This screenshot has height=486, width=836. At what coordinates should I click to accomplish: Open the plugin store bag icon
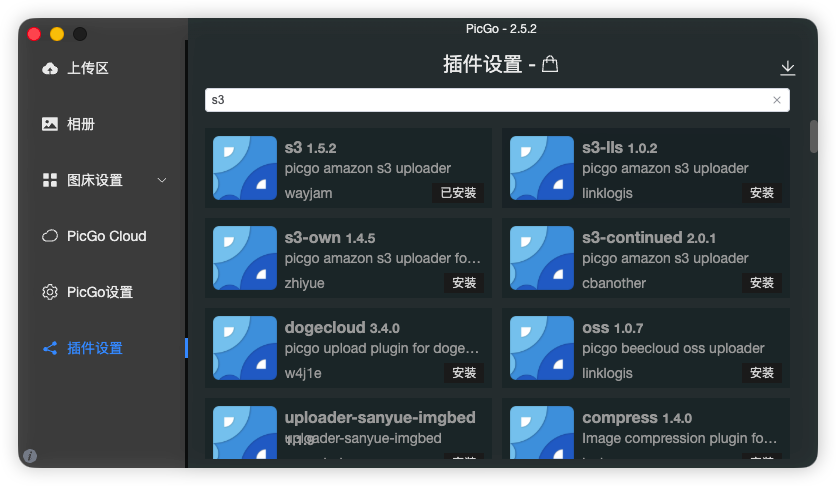click(x=550, y=65)
